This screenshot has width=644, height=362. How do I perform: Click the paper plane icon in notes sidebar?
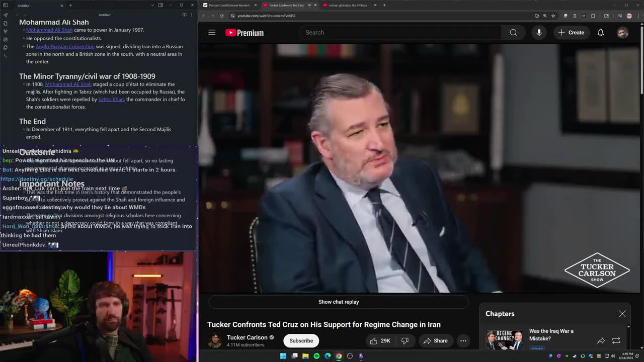(6, 15)
